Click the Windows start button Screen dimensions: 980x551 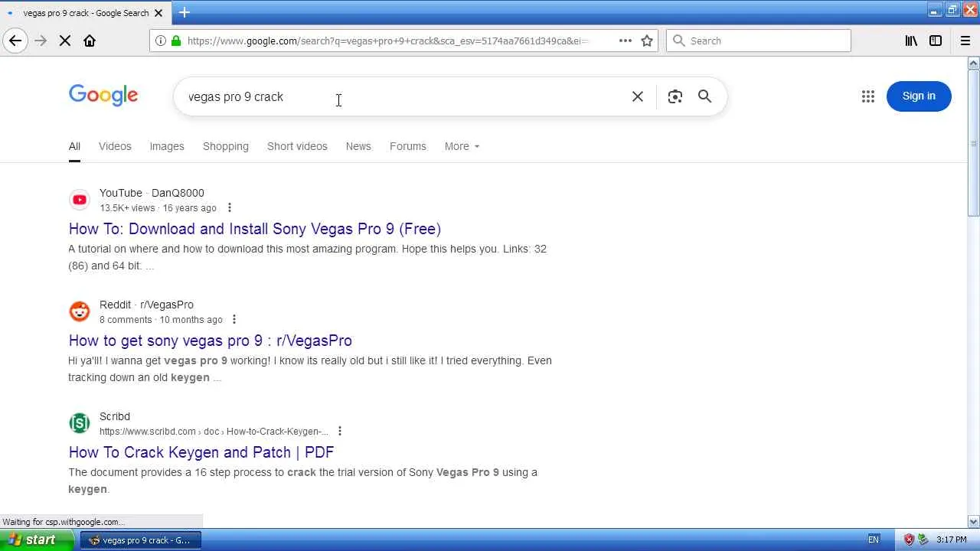click(x=38, y=540)
